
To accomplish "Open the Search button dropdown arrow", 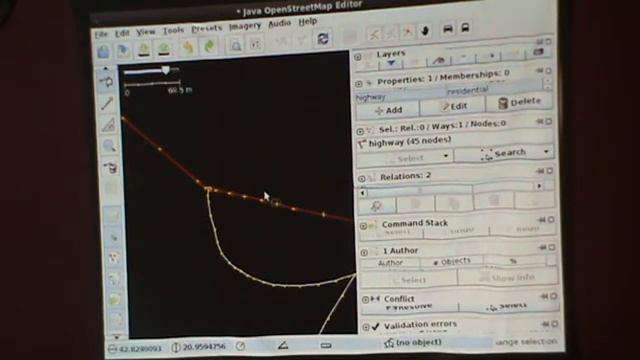I will coord(547,152).
